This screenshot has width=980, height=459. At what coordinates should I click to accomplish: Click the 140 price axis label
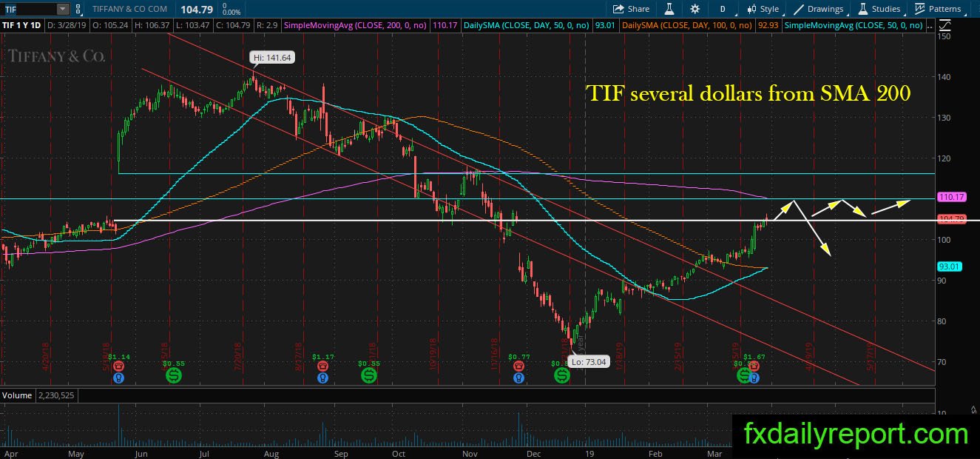[x=944, y=77]
